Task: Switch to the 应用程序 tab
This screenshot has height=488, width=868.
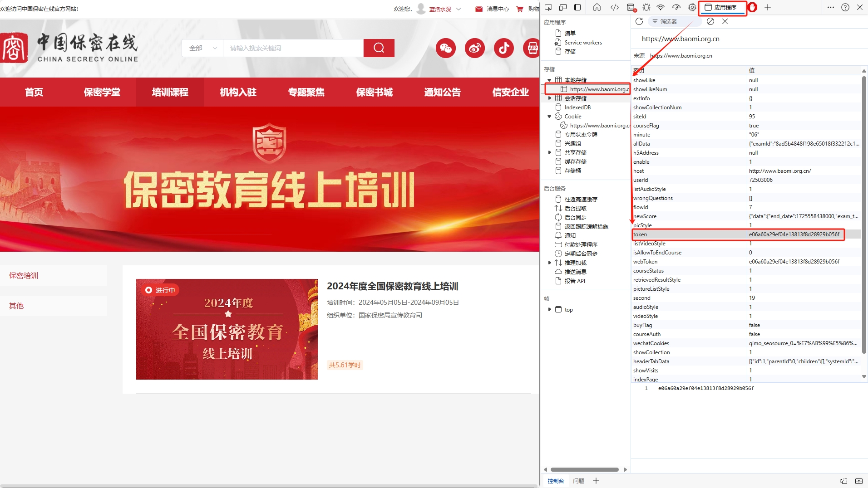Action: click(722, 8)
